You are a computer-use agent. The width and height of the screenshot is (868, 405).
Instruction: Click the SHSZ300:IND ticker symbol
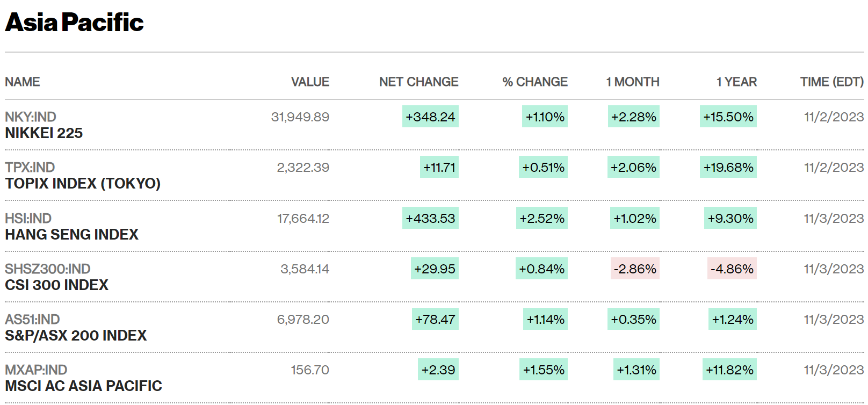(48, 269)
